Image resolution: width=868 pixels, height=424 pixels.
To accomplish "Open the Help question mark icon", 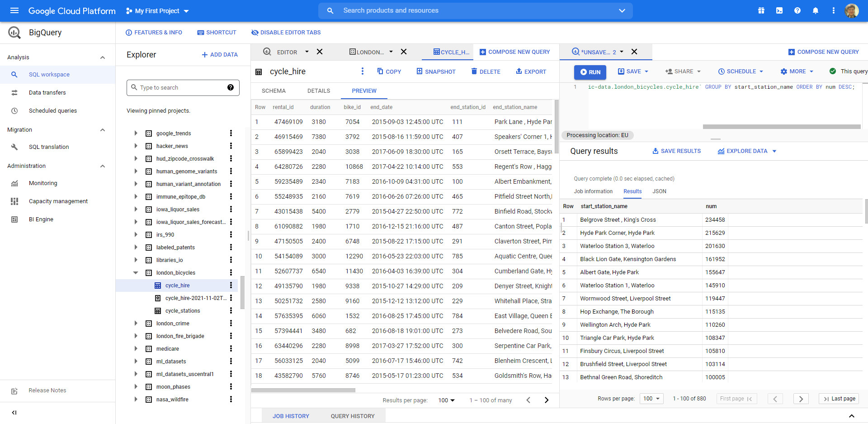I will [x=797, y=10].
